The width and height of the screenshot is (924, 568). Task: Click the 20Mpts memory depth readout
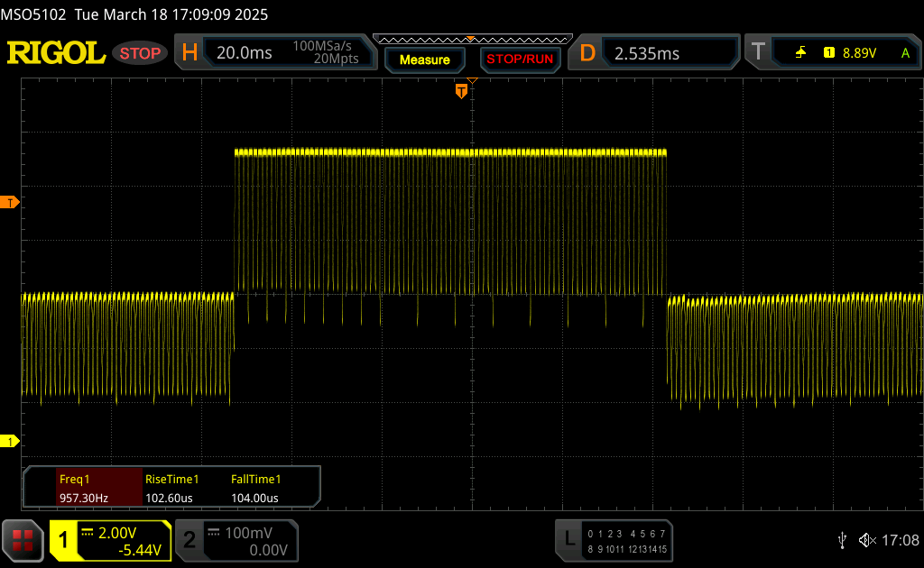336,59
